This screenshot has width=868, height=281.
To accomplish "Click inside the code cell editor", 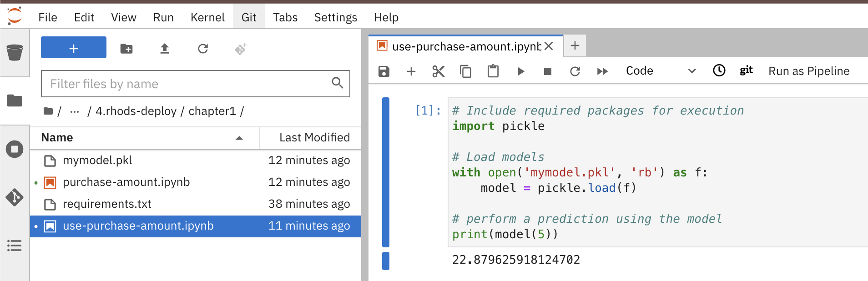I will coord(657,172).
